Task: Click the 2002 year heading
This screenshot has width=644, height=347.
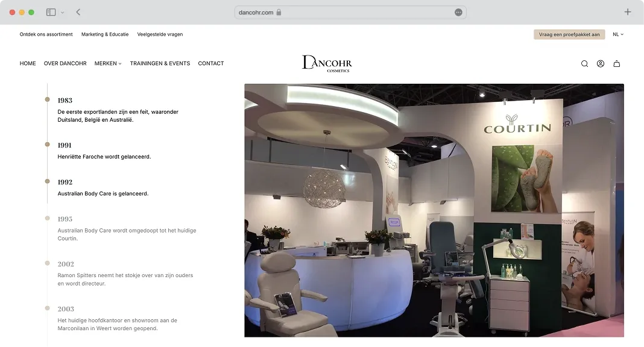Action: tap(66, 264)
